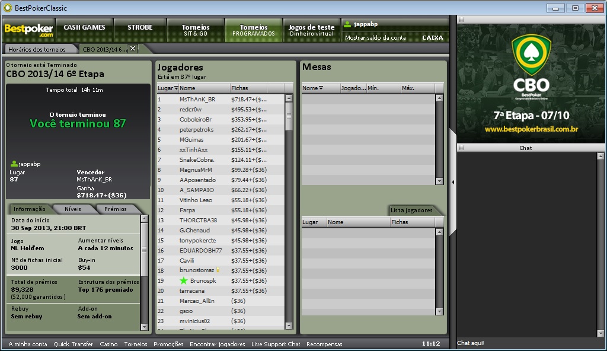Screen dimensions: 607x364
Task: Select player row MsThAnK_BR
Action: point(221,100)
